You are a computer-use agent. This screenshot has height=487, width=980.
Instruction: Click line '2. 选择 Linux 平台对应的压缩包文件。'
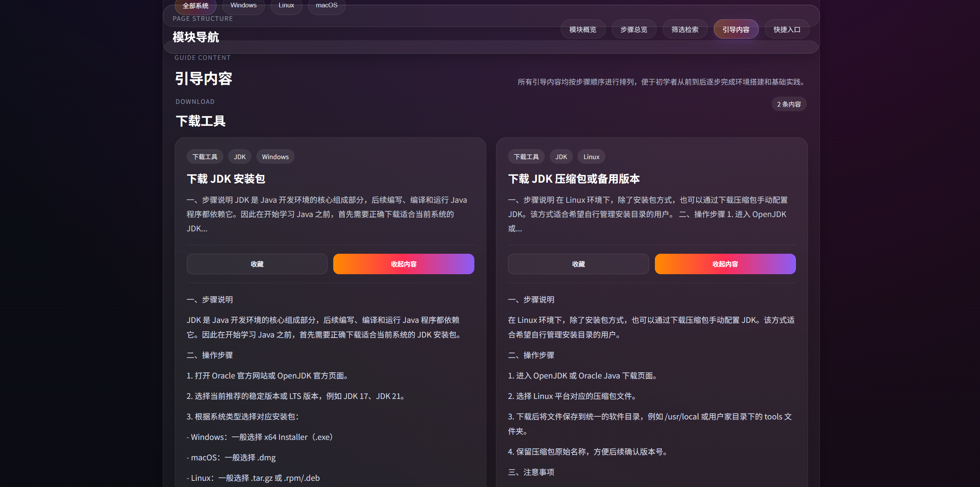click(x=573, y=396)
